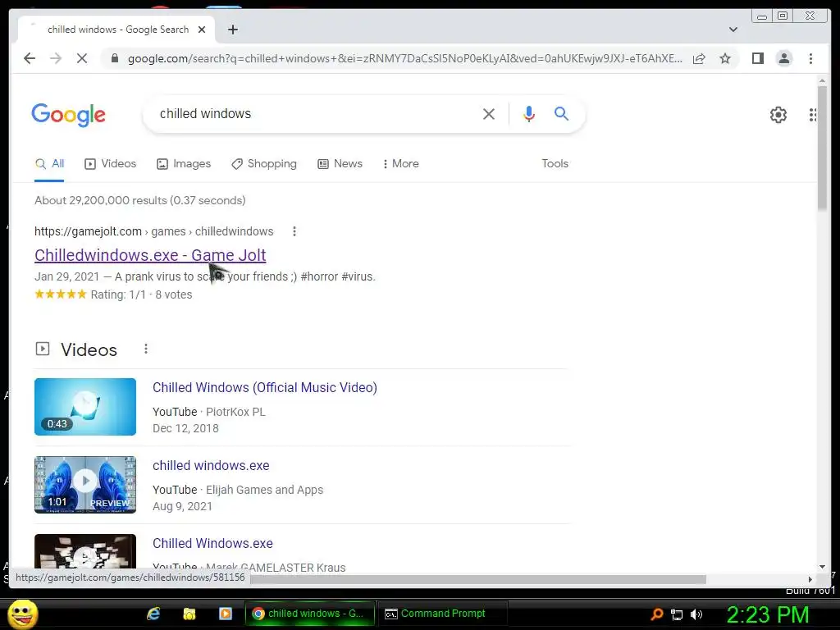Switch to the Images tab
The width and height of the screenshot is (840, 630).
(x=183, y=164)
